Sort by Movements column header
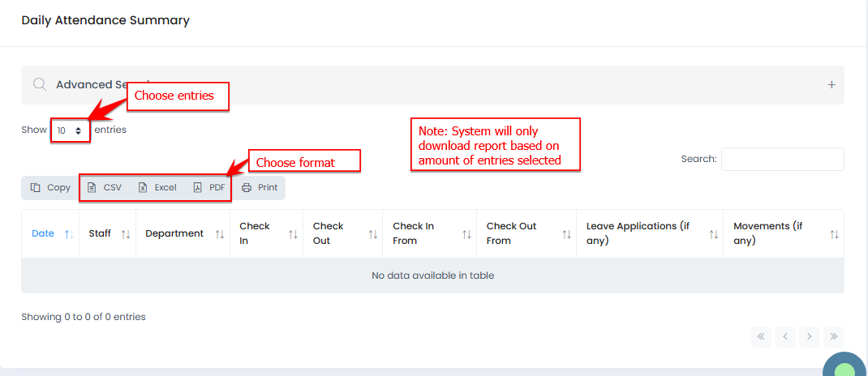 click(x=784, y=233)
